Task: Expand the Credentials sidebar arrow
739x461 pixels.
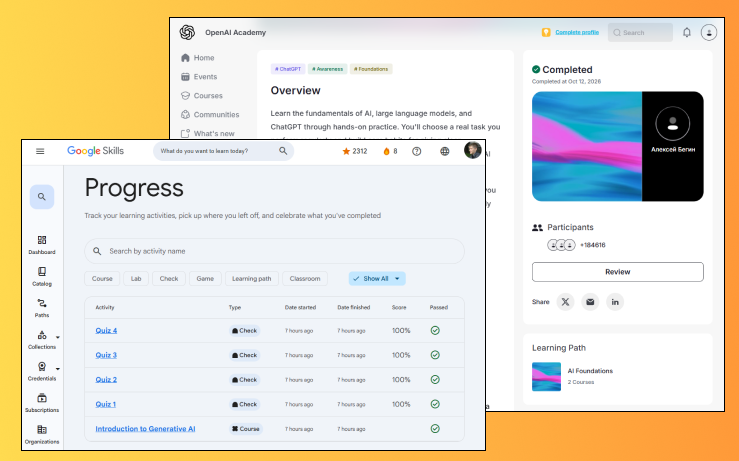Action: coord(57,369)
